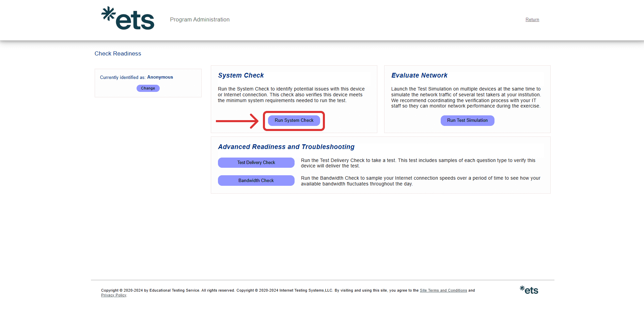Follow the Return link
The width and height of the screenshot is (644, 310).
532,20
